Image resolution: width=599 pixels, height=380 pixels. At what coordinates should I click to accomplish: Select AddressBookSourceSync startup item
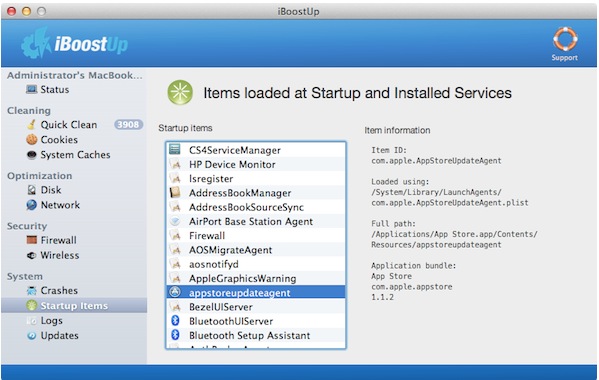pos(256,207)
